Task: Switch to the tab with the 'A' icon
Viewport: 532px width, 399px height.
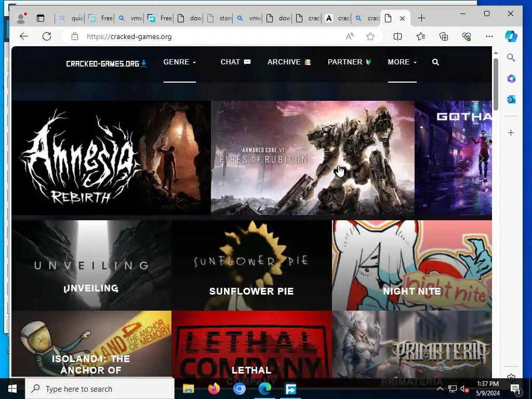Action: [x=337, y=18]
